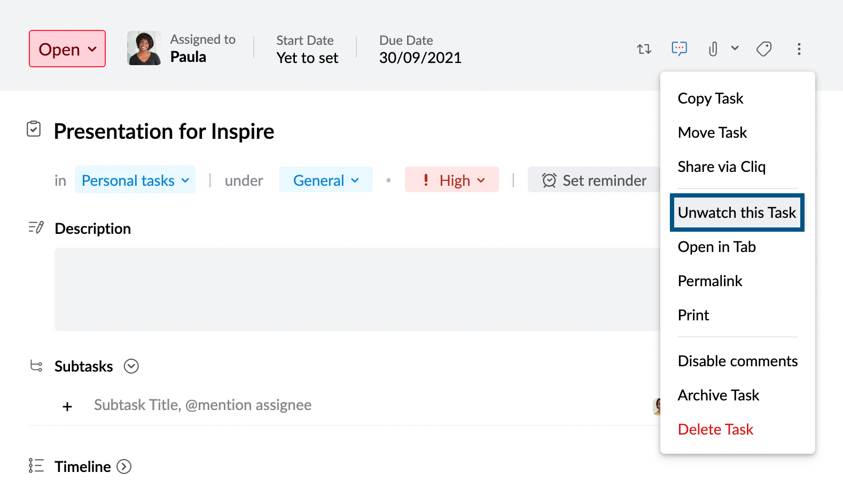This screenshot has height=504, width=843.
Task: Click the tag label icon
Action: coord(764,49)
